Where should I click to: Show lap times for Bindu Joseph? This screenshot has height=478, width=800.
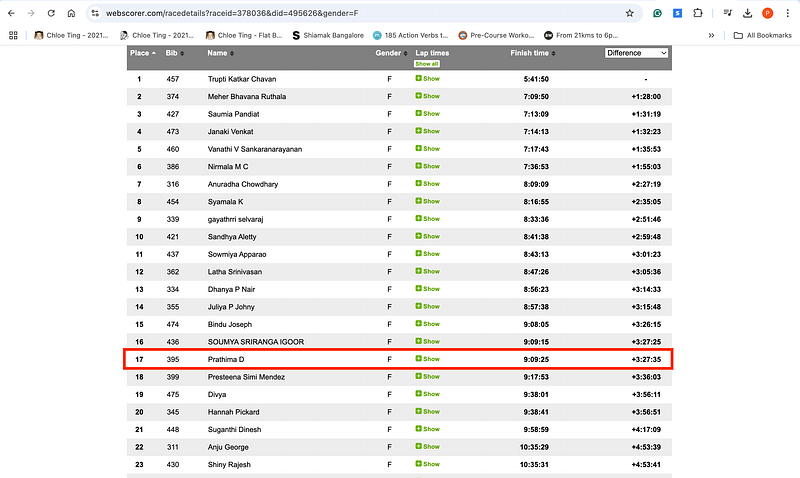[x=428, y=324]
